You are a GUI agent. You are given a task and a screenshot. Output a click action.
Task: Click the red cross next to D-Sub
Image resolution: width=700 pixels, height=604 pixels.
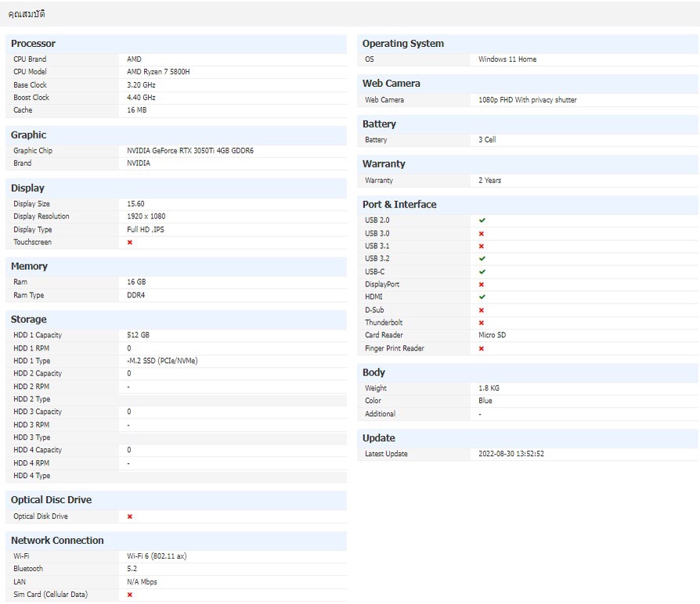pyautogui.click(x=482, y=311)
